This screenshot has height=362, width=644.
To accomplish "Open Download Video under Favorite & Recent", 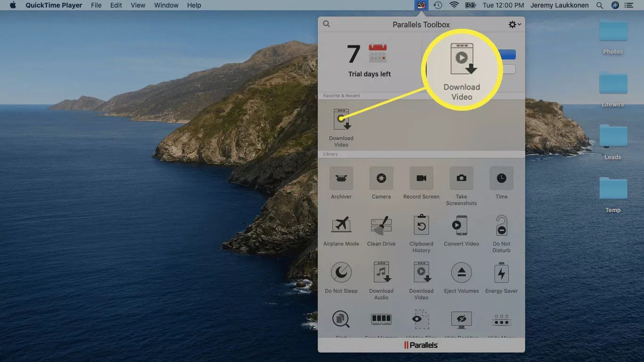I will pyautogui.click(x=341, y=120).
